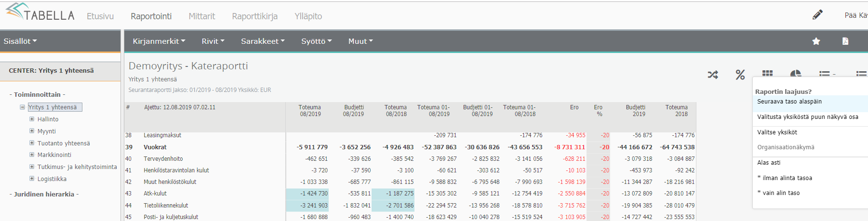Click the percent sign icon
The image size is (868, 221).
[740, 75]
